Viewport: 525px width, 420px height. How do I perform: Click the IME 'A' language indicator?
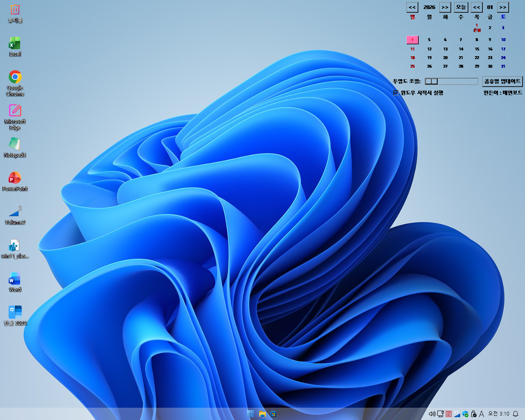pyautogui.click(x=482, y=414)
